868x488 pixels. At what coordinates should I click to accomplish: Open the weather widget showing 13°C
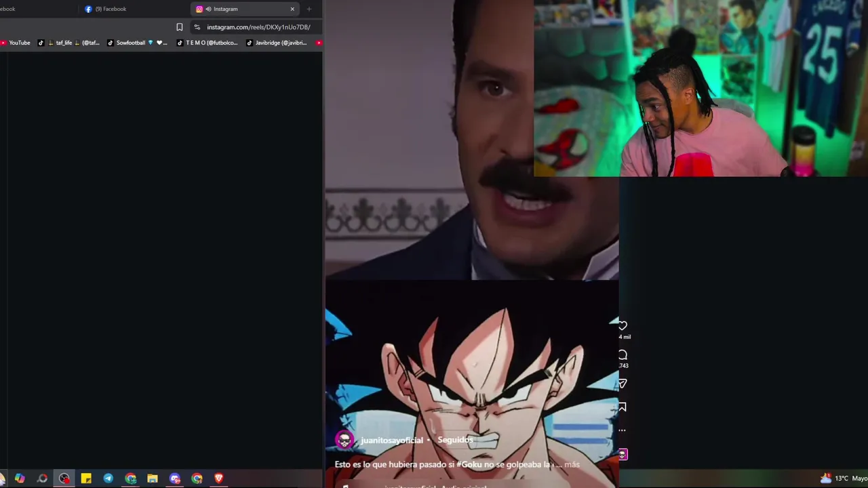coord(843,479)
